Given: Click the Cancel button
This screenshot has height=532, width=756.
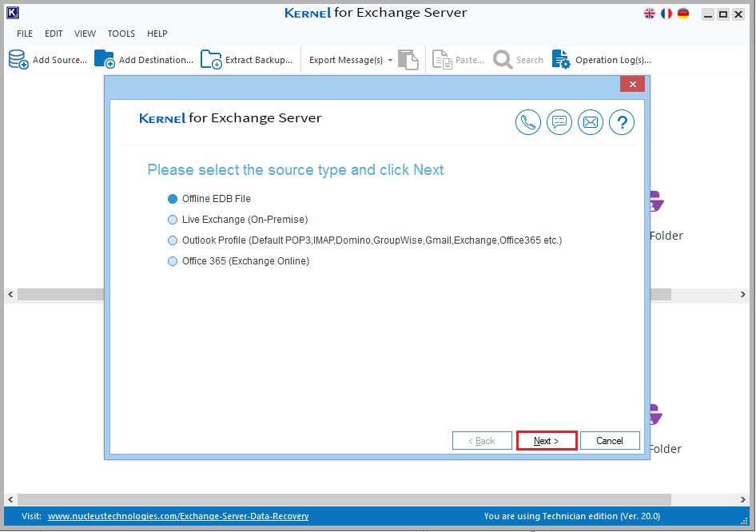Looking at the screenshot, I should click(610, 441).
